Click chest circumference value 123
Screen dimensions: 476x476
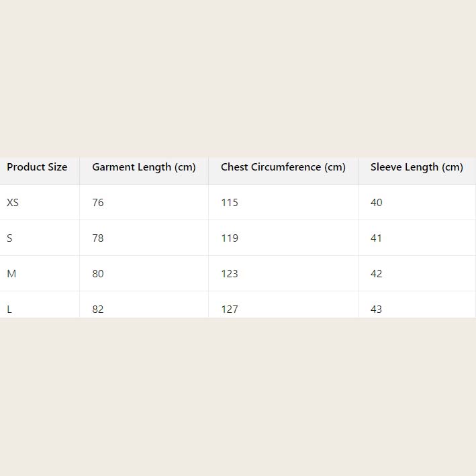click(x=230, y=274)
